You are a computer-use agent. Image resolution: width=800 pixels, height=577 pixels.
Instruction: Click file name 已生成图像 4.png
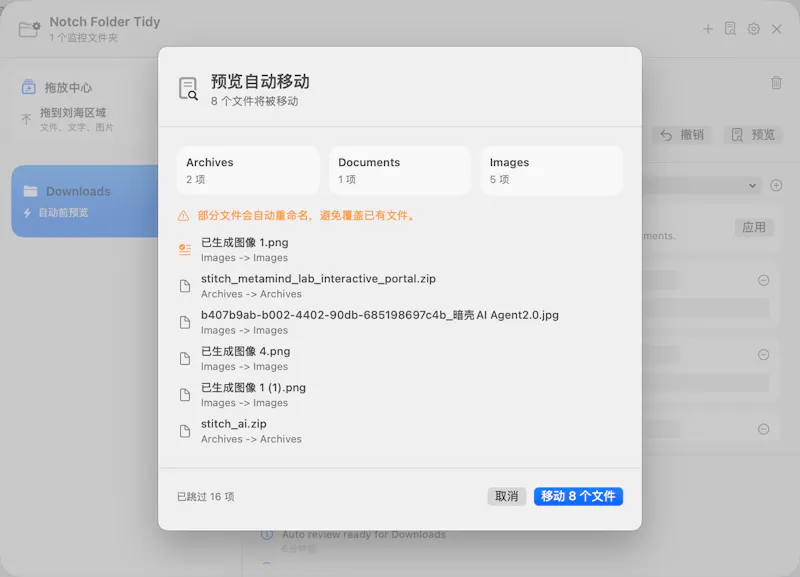[x=245, y=351]
